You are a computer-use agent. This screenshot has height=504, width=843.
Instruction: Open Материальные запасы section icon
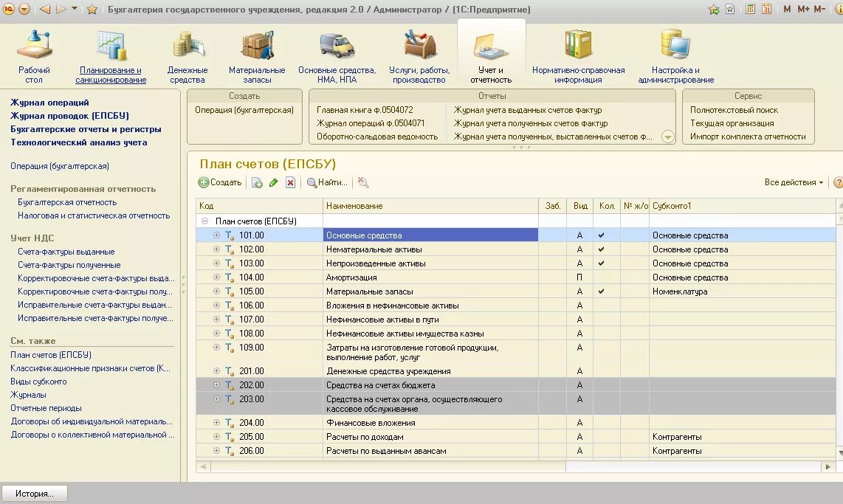(x=257, y=45)
